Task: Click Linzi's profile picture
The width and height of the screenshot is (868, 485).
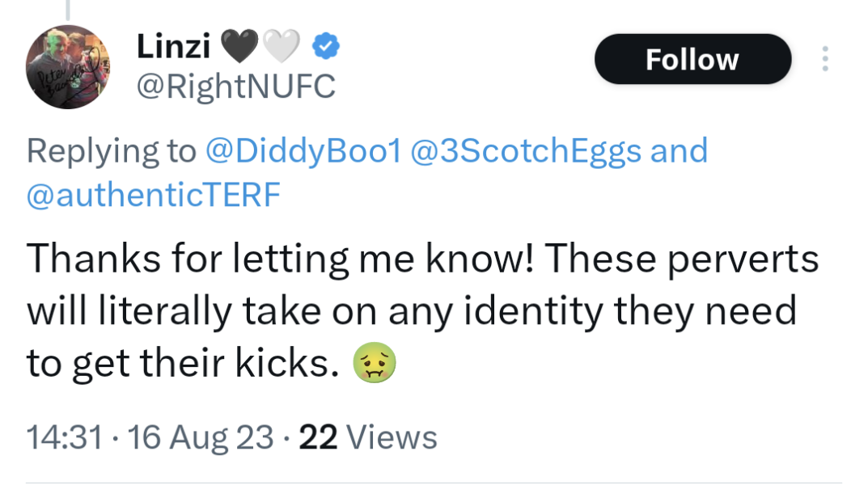Action: coord(69,67)
